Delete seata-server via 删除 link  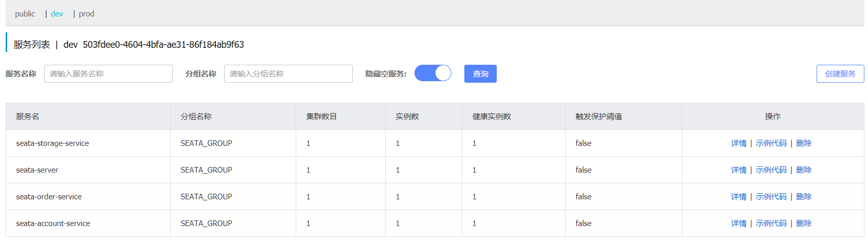click(804, 170)
